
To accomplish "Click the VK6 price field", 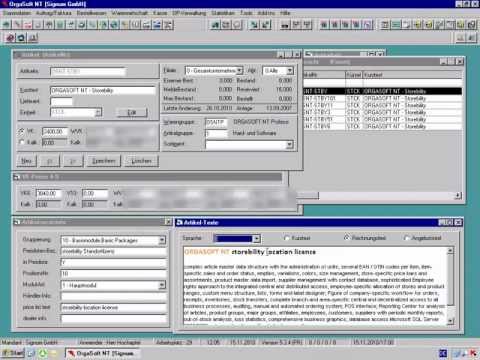I will [49, 193].
